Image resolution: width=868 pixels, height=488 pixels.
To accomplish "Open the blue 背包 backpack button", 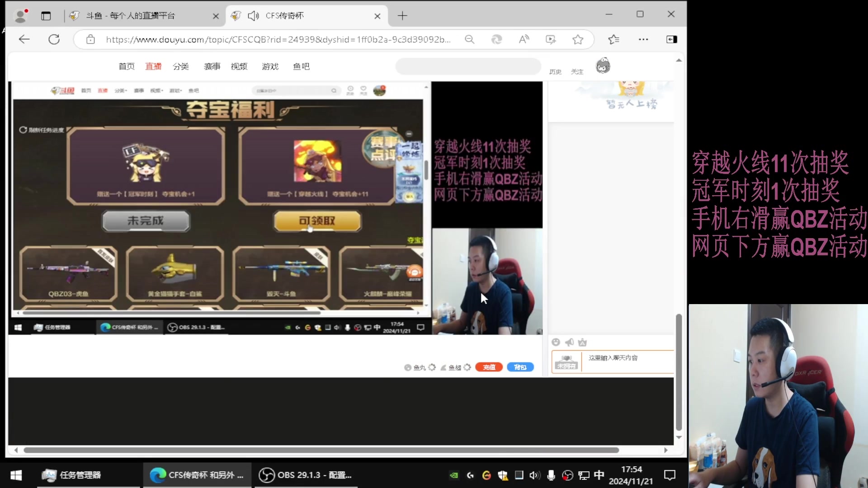I will pyautogui.click(x=520, y=367).
